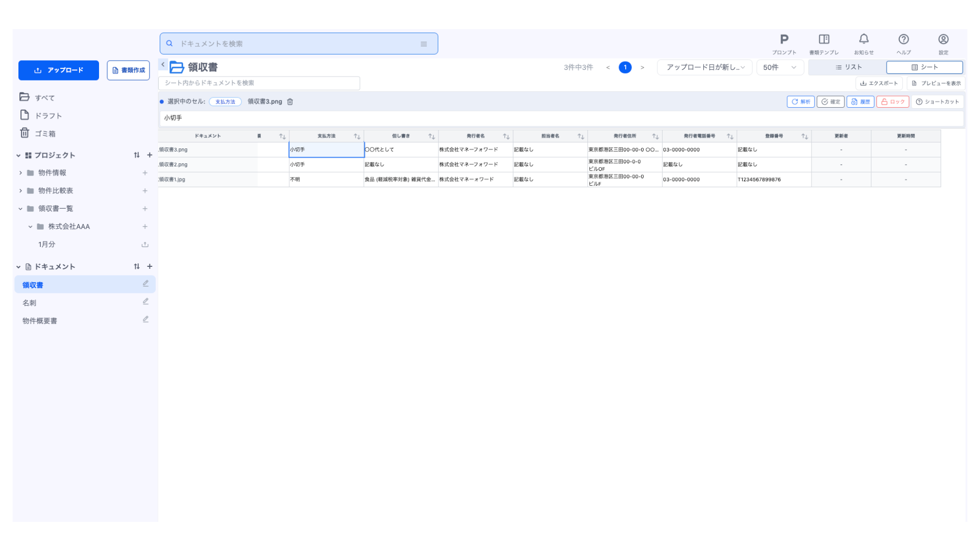Viewport: 980px width, 551px height.
Task: Open the document template (書類テンプレ) icon
Action: [x=824, y=40]
